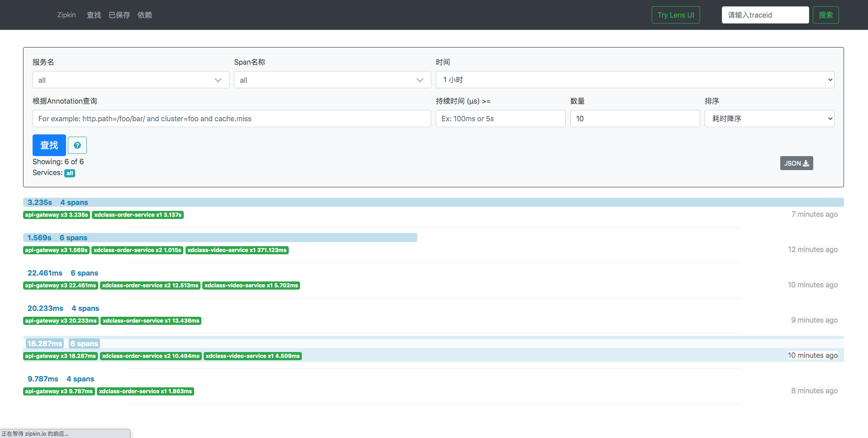Open the time range dropdown showing 1 小时
Screen dimensions: 868x438
[x=634, y=80]
